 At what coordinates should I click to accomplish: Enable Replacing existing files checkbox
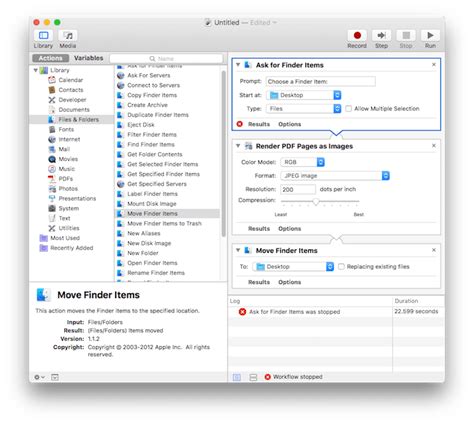[x=341, y=267]
